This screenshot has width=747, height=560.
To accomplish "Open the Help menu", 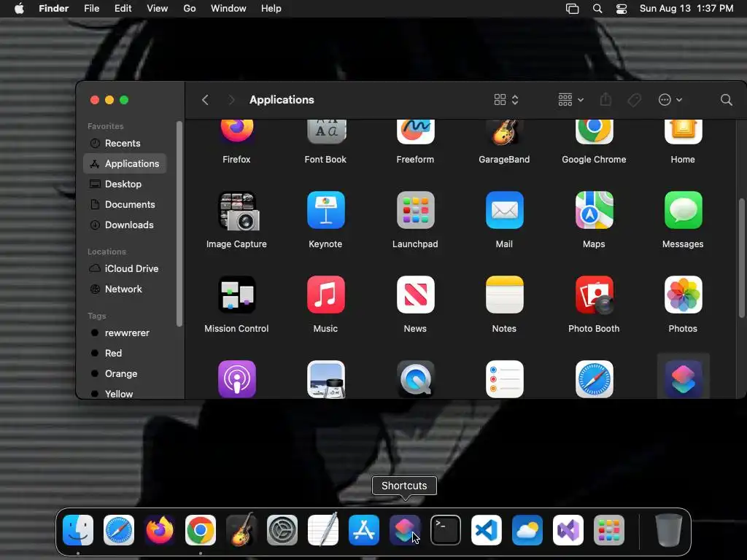I will point(271,8).
